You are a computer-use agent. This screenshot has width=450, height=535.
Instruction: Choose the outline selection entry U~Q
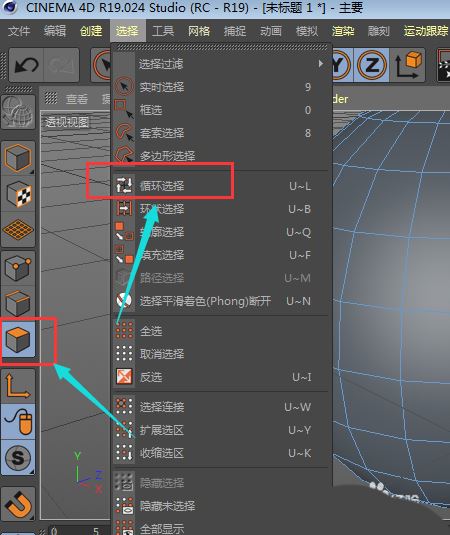coord(221,232)
